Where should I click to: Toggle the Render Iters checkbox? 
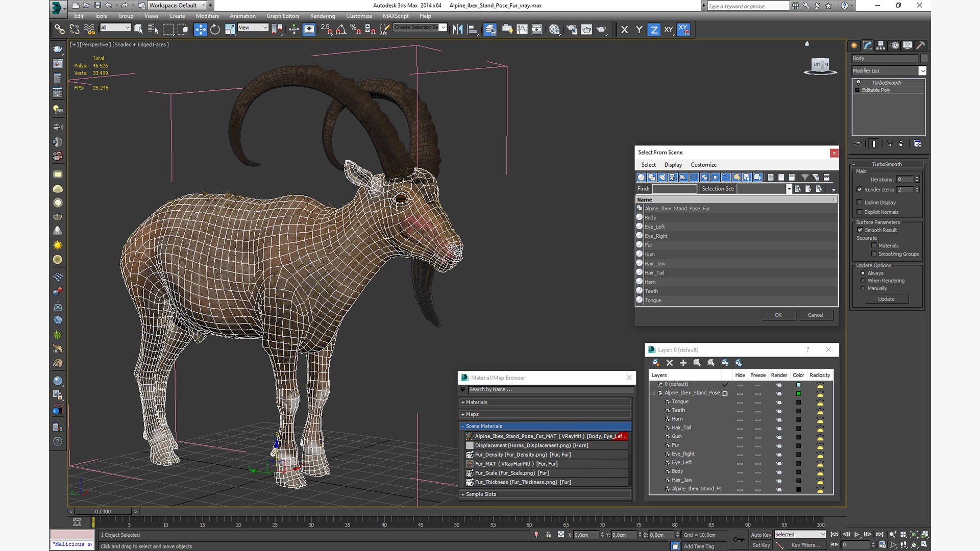click(860, 189)
